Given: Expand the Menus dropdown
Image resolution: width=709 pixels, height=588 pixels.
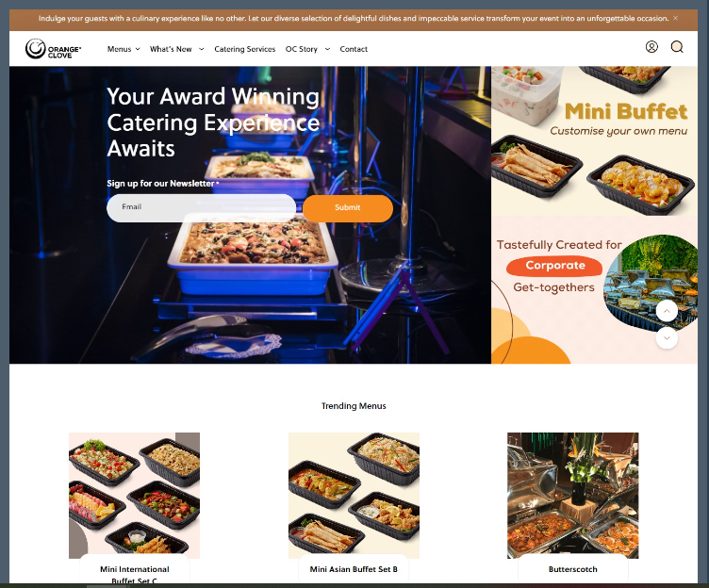Looking at the screenshot, I should 124,49.
